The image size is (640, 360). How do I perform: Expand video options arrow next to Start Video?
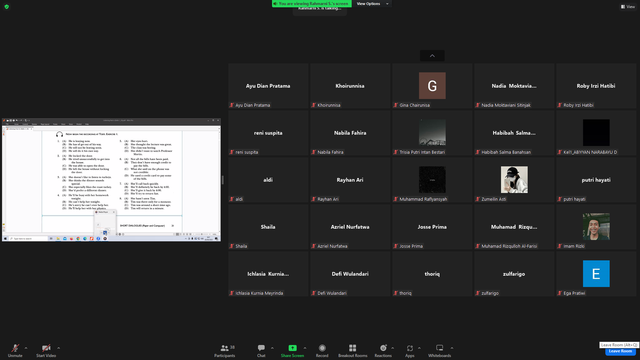58,348
